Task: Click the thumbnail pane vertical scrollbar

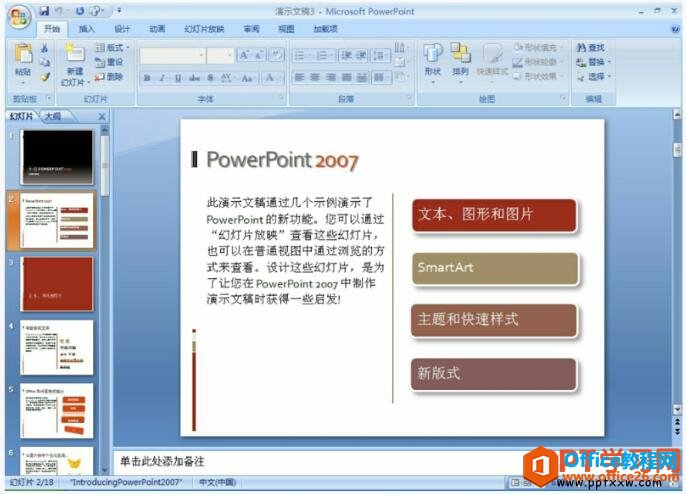Action: click(x=105, y=300)
